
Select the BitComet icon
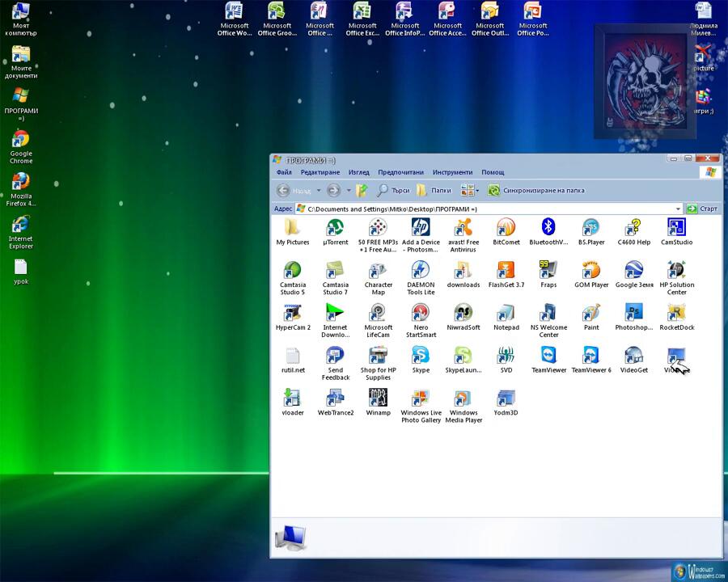pos(506,228)
